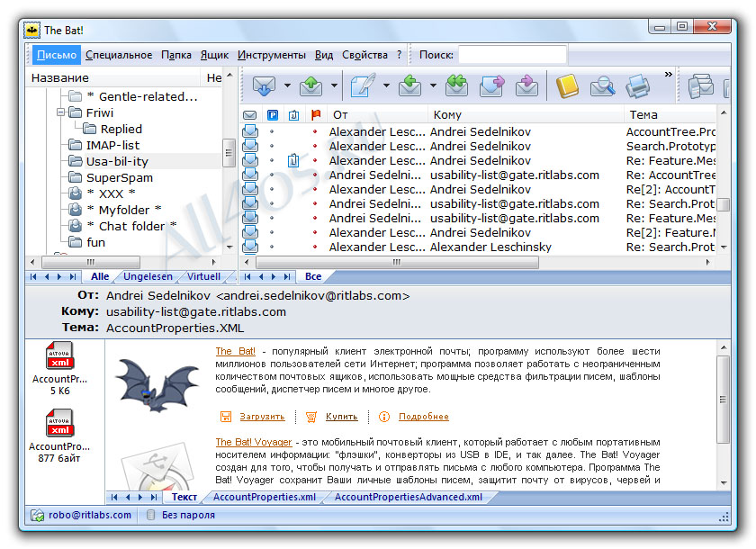This screenshot has height=549, width=756.
Task: Select message with subject Search.Prototyp
Action: coord(478,146)
